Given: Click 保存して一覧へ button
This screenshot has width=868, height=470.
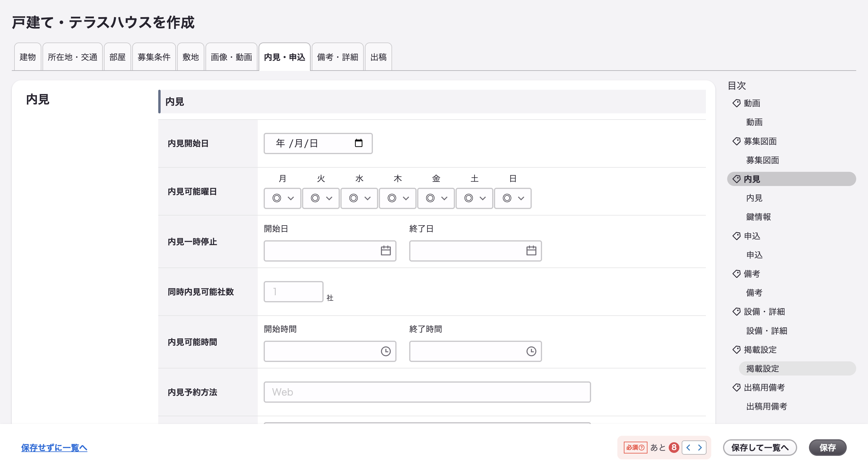Looking at the screenshot, I should click(760, 448).
